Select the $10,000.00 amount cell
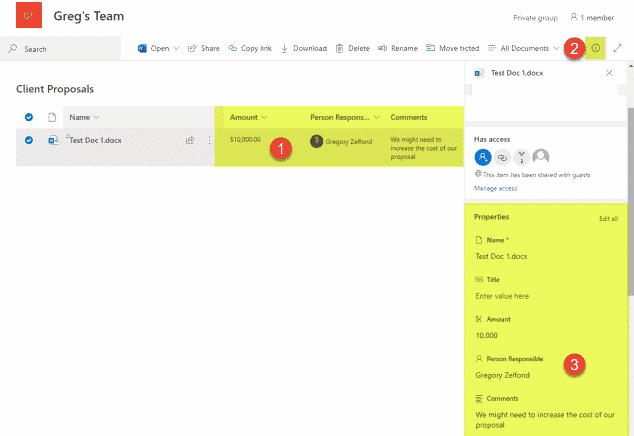Viewport: 634px width, 436px height. (245, 140)
